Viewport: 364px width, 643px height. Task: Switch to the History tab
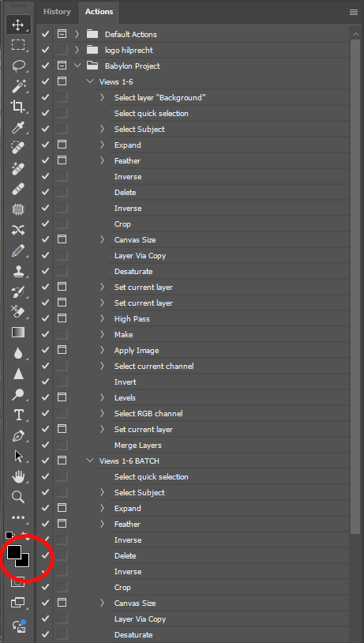point(57,12)
